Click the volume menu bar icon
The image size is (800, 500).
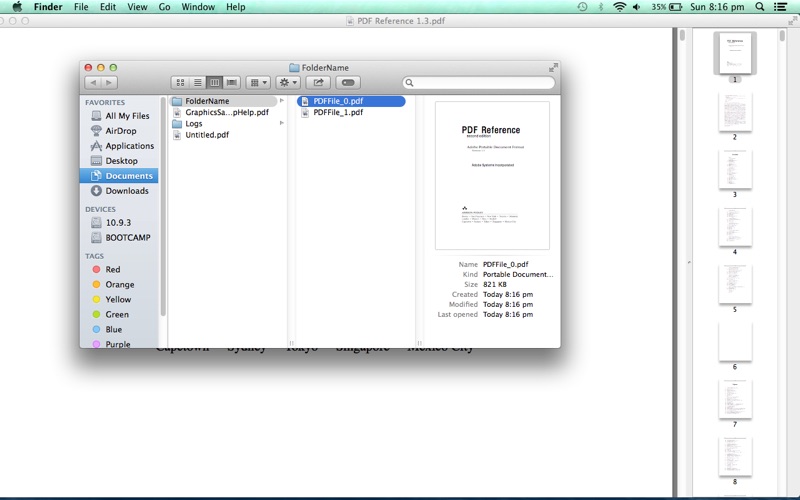coord(637,7)
